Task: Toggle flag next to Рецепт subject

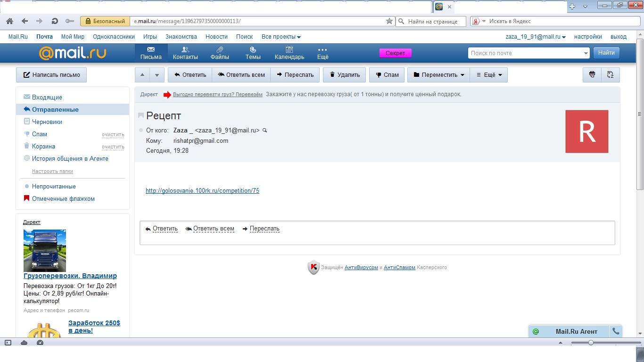Action: 141,115
